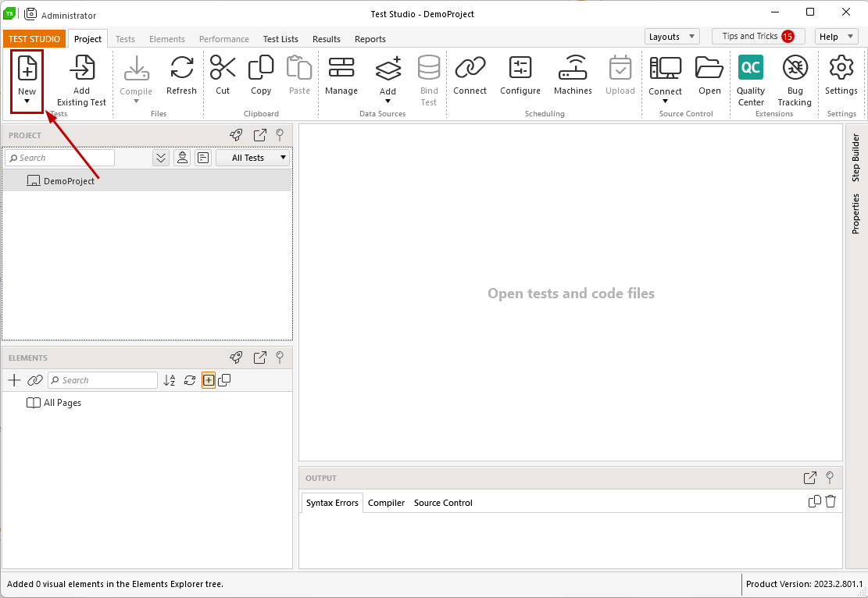
Task: Click the link icon in Elements toolbar
Action: (x=35, y=380)
